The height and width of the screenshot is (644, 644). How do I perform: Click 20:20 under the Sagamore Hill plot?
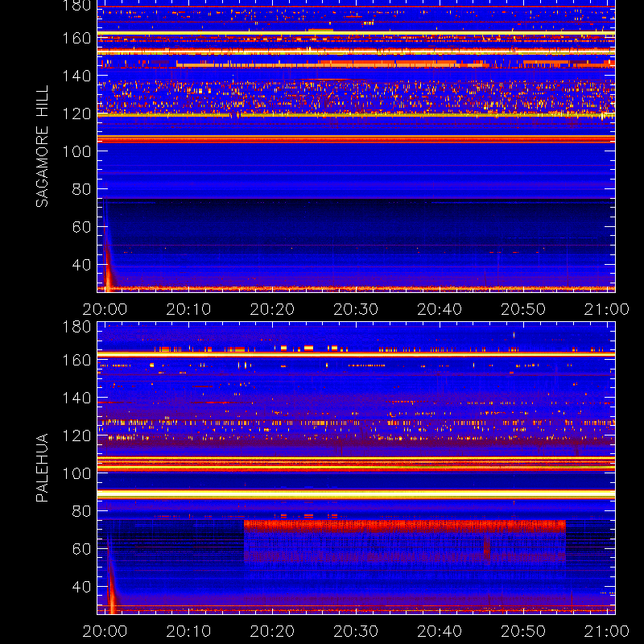click(x=272, y=309)
